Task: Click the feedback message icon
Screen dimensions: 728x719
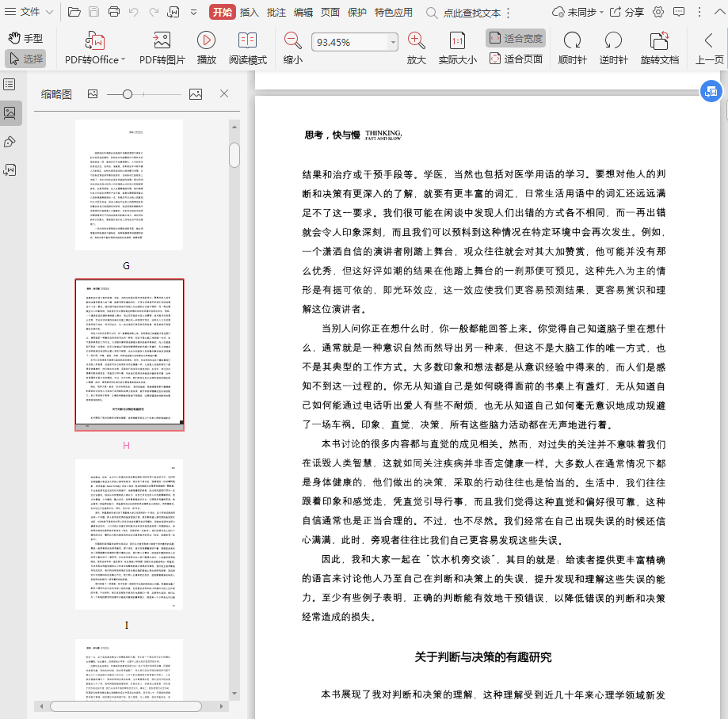Action: (x=679, y=12)
